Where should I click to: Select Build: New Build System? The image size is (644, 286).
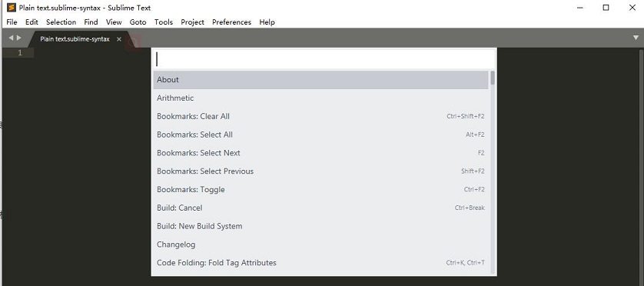pos(320,226)
